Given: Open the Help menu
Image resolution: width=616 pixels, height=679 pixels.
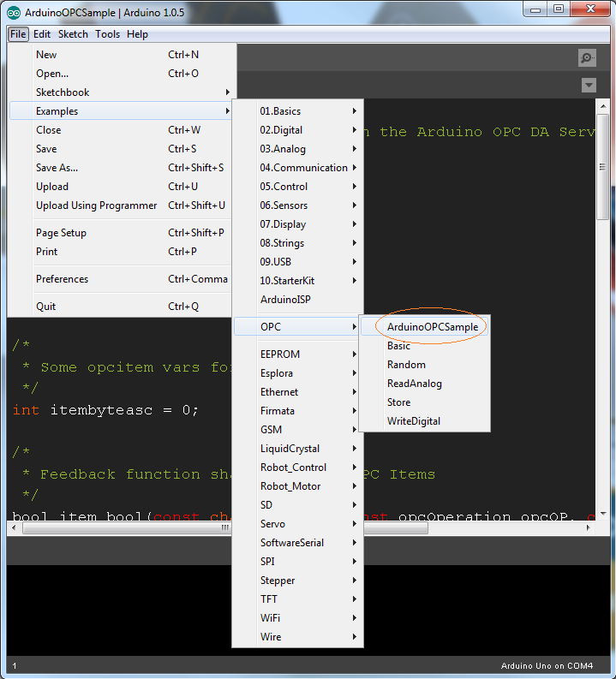Looking at the screenshot, I should (137, 34).
